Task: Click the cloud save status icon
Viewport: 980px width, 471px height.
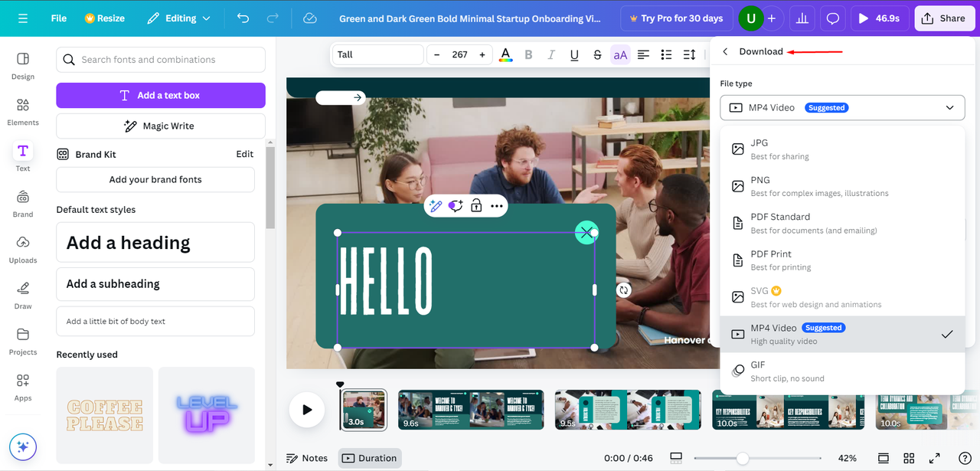Action: point(310,18)
